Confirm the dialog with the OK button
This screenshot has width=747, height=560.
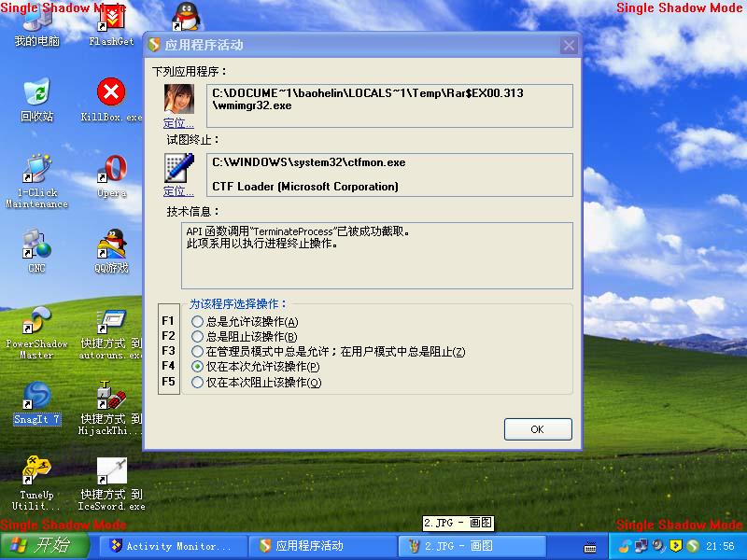(x=538, y=429)
